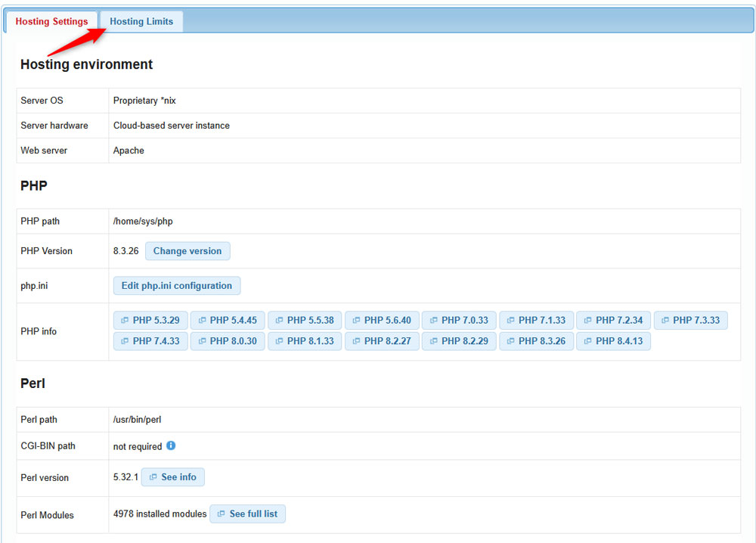Image resolution: width=756 pixels, height=543 pixels.
Task: Open info for current PHP 8.3.26
Action: [536, 340]
